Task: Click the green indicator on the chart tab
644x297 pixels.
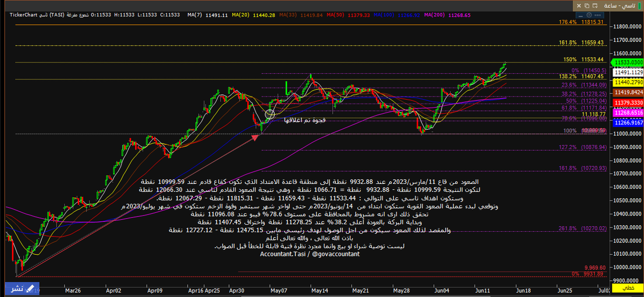Action: (x=640, y=6)
